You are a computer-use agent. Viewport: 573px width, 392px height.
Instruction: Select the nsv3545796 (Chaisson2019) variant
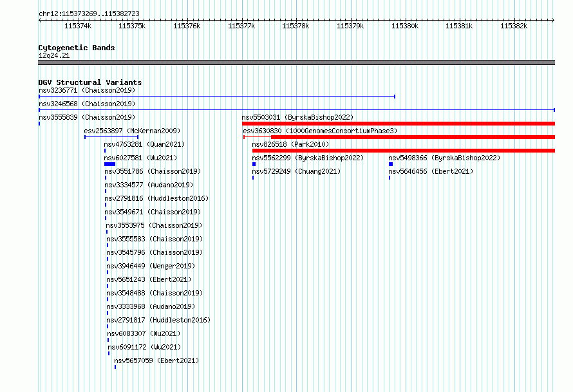coord(155,252)
